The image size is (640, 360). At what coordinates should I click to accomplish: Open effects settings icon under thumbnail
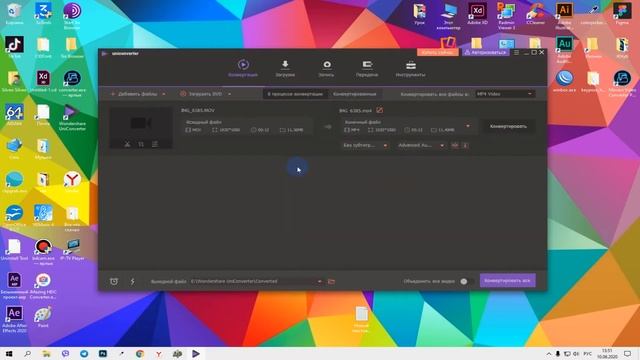pos(155,144)
